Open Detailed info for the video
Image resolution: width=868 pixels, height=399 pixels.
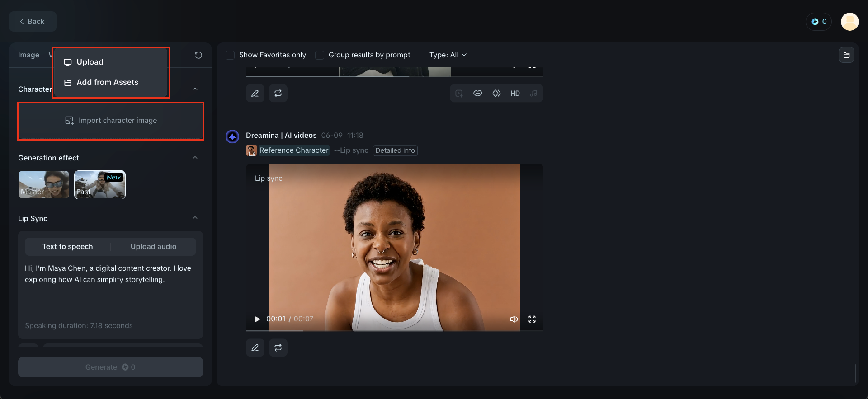[395, 150]
